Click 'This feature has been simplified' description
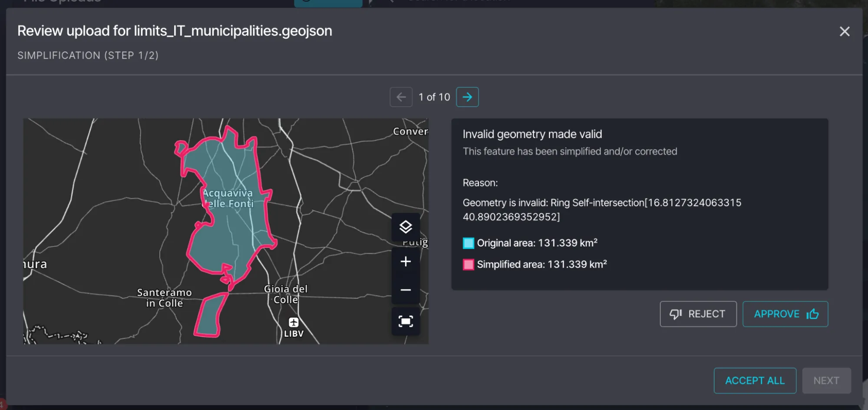The width and height of the screenshot is (868, 410). (x=570, y=151)
